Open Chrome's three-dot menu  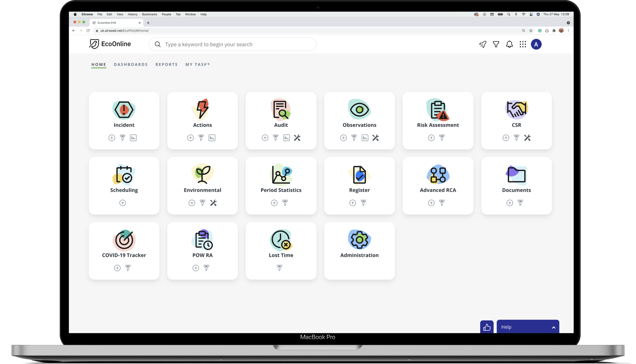click(568, 31)
